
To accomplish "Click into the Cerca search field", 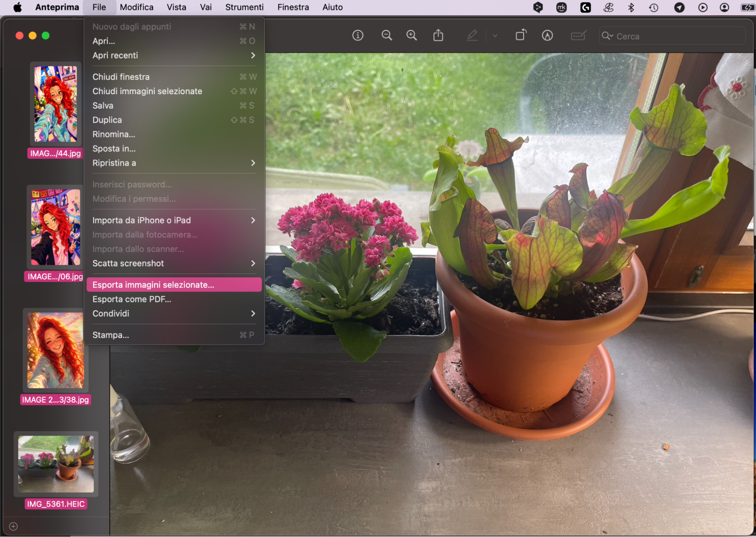I will (672, 36).
